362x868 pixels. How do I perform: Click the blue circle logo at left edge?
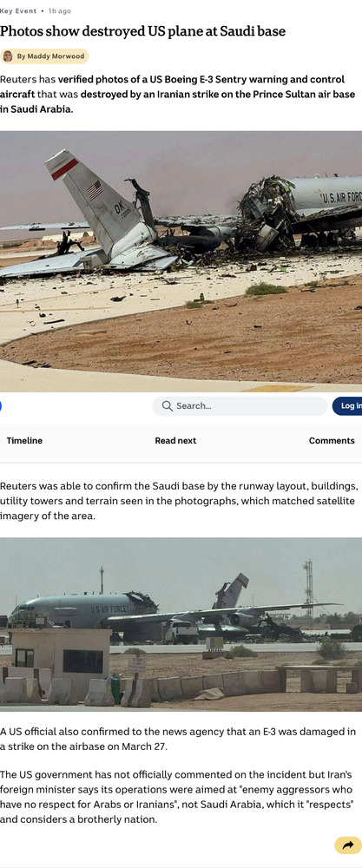pos(1,405)
